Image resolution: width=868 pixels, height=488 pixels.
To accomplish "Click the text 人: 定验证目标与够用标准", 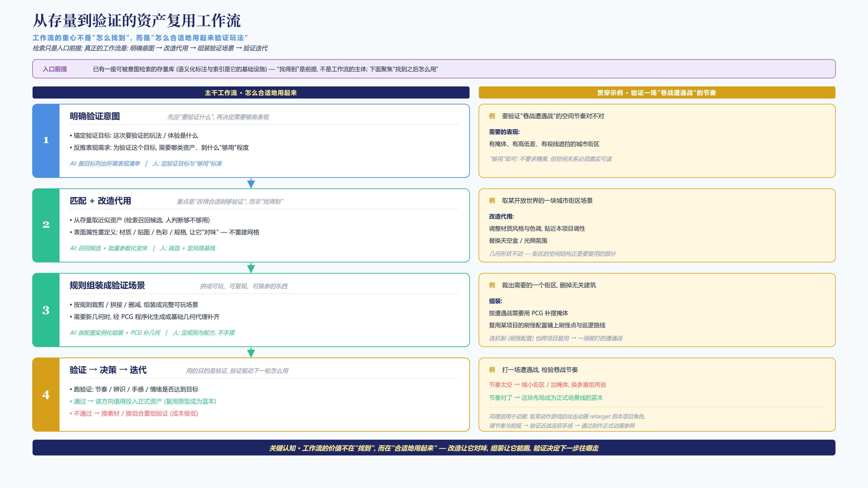I will tap(187, 163).
